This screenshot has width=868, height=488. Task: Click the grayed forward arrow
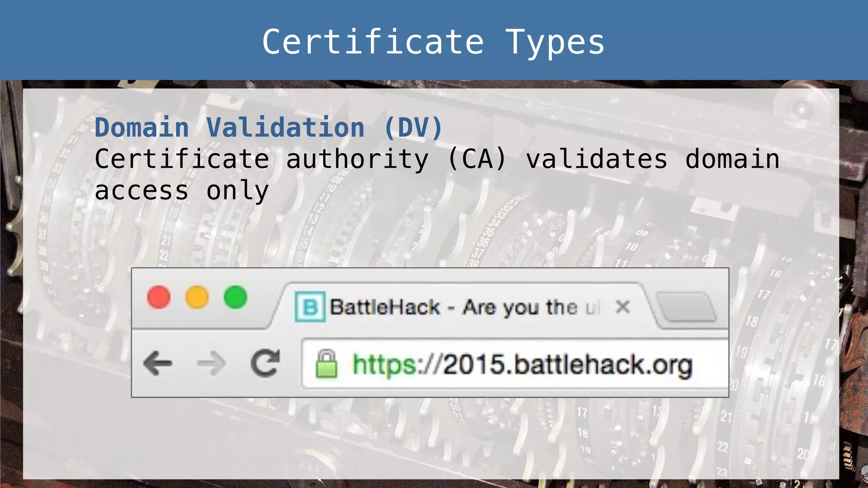(x=211, y=363)
